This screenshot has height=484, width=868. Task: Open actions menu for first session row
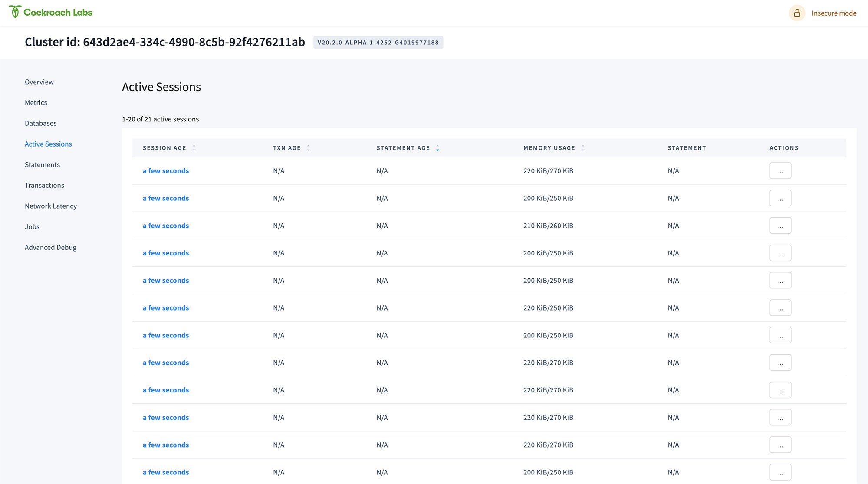click(x=780, y=171)
